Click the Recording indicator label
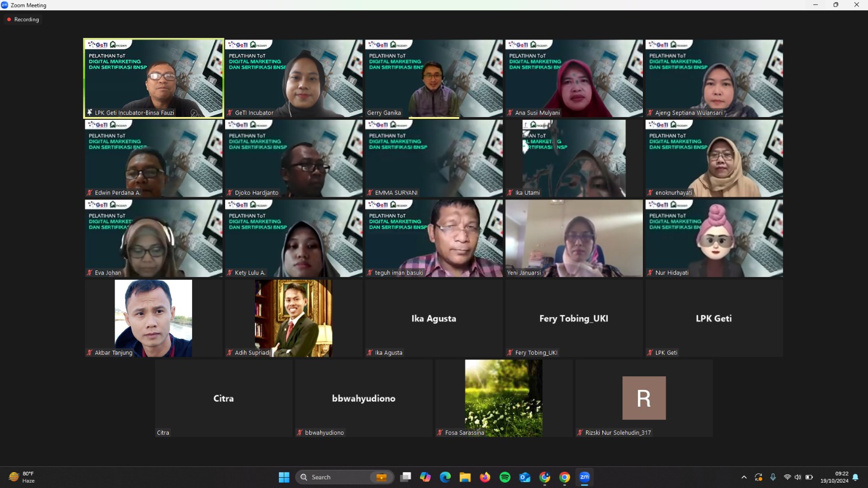The image size is (868, 488). (x=26, y=20)
